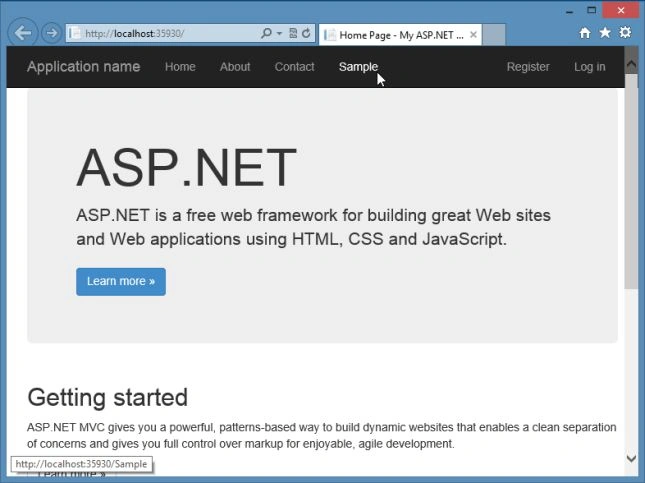Go forward with the browser Forward arrow
Image resolution: width=645 pixels, height=483 pixels.
pyautogui.click(x=51, y=33)
